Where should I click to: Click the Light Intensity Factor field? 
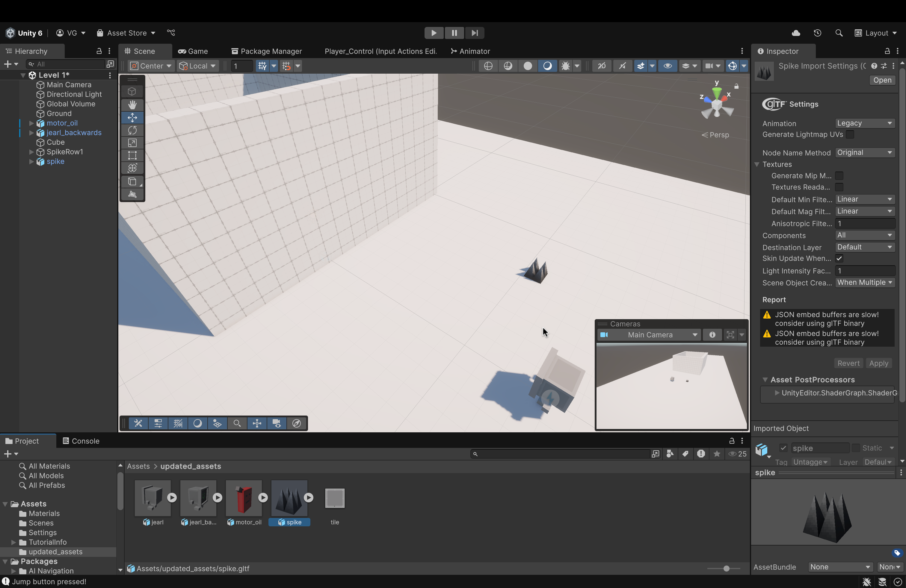[x=865, y=271]
